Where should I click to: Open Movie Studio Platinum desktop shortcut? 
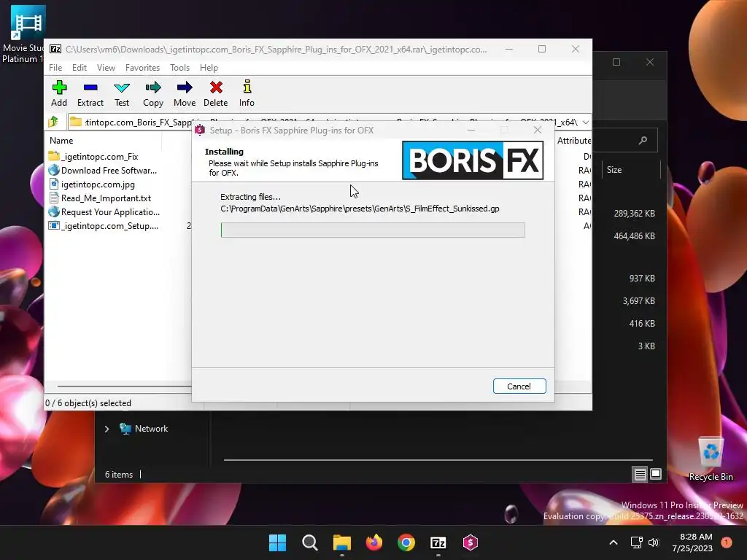(x=25, y=34)
